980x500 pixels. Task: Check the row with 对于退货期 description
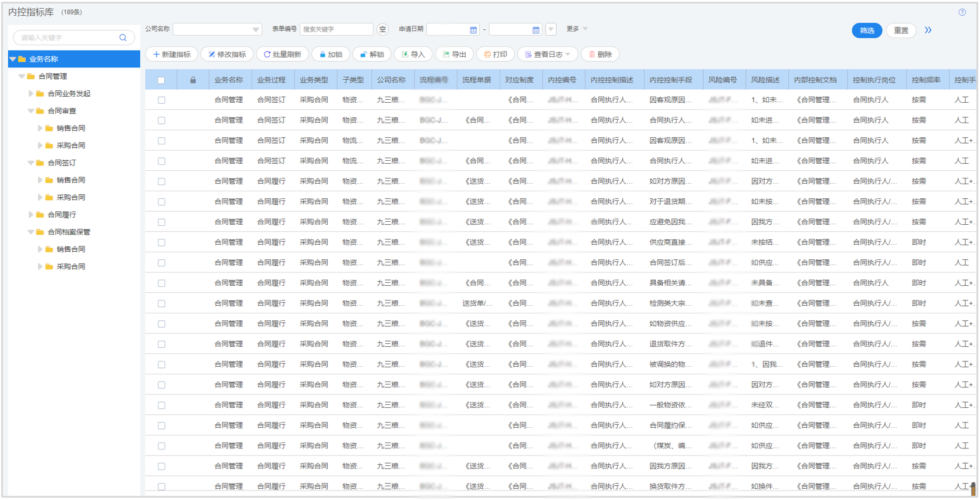pyautogui.click(x=161, y=202)
